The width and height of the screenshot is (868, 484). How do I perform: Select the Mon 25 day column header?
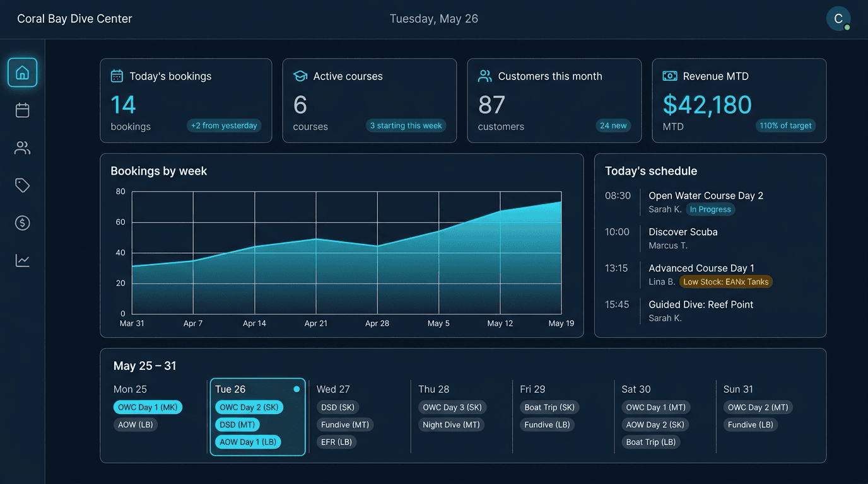[x=130, y=389]
